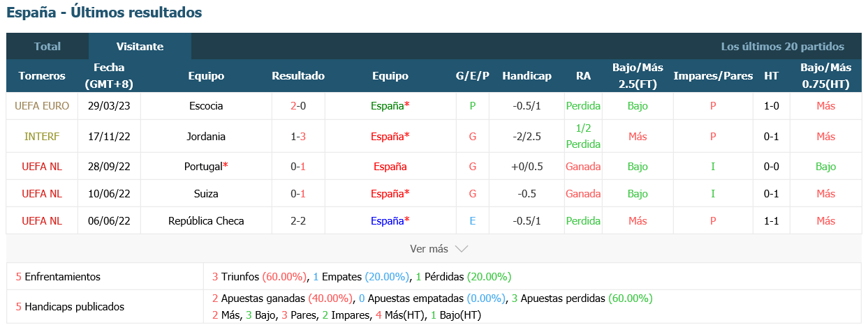Click UEFA NL in the 10/06/22 row
The image size is (868, 325).
[x=42, y=193]
